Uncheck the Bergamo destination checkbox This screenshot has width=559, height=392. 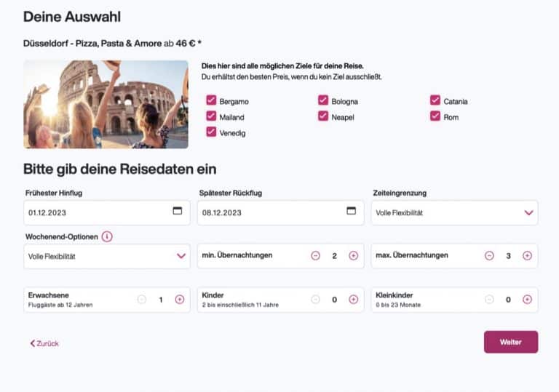coord(211,100)
